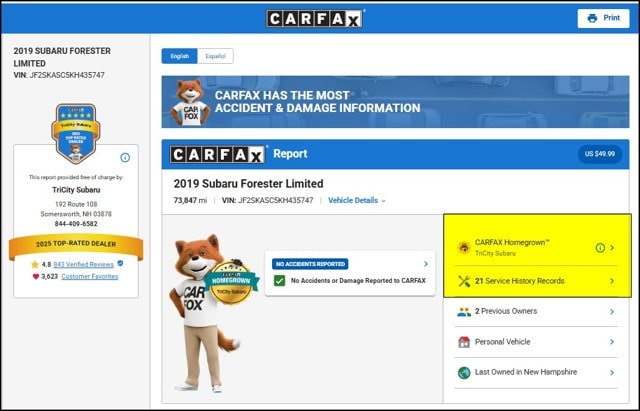Click the NO ACCIDENTS REPORTED label
This screenshot has width=640, height=411.
pyautogui.click(x=310, y=264)
